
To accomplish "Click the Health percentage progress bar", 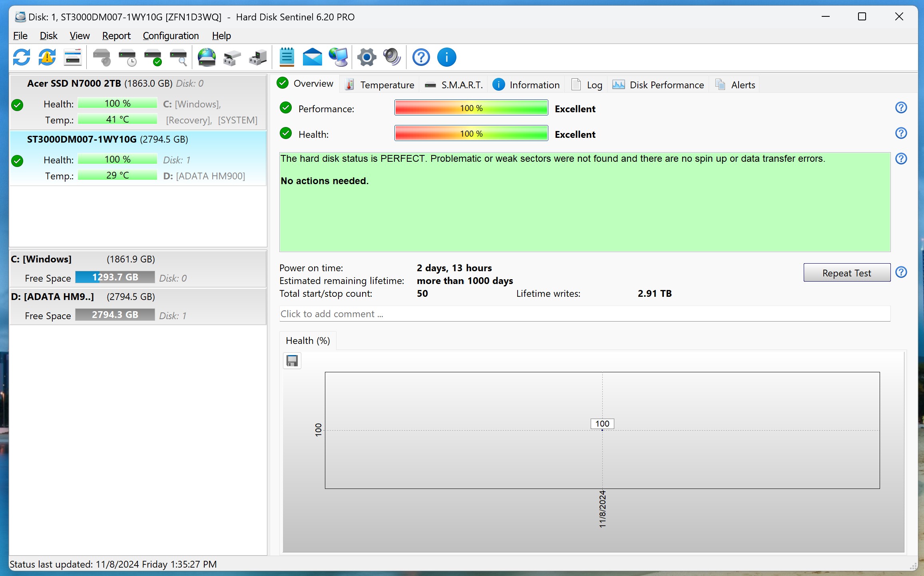I will tap(471, 133).
